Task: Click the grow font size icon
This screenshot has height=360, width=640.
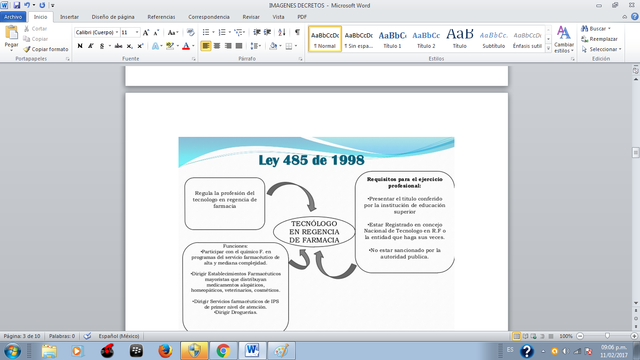Action: [x=146, y=32]
